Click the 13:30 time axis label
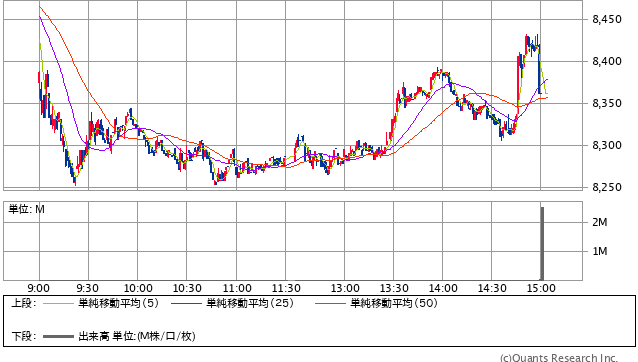This screenshot has width=638, height=362. [394, 288]
